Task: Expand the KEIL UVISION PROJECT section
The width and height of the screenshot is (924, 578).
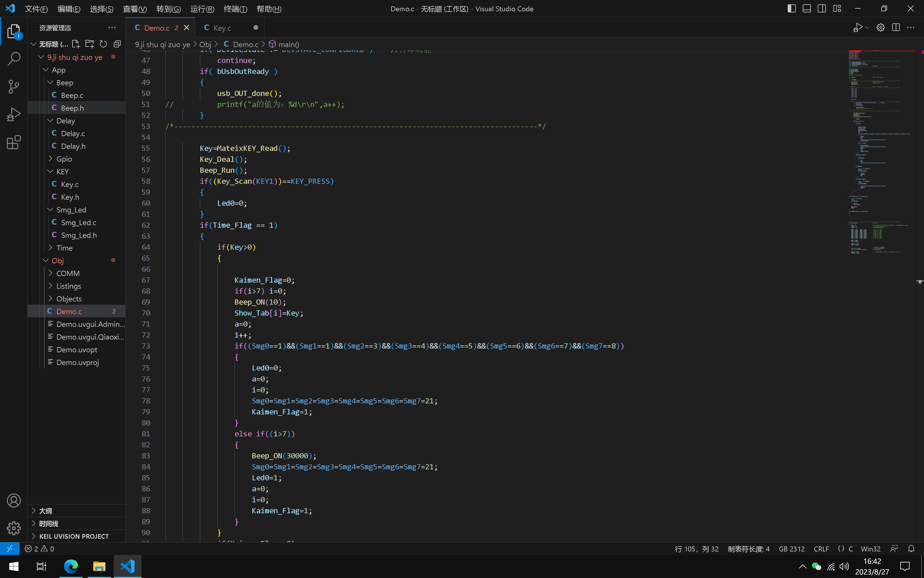Action: (x=76, y=536)
